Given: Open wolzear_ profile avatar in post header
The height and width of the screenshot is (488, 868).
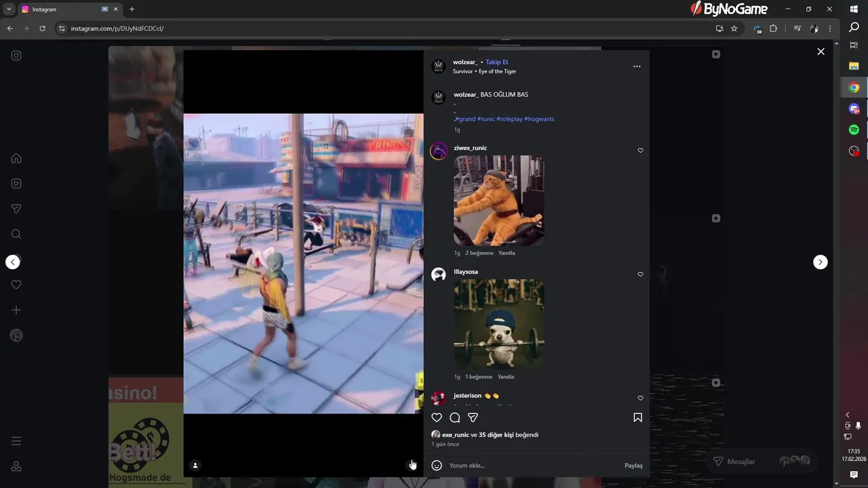Looking at the screenshot, I should tap(439, 66).
